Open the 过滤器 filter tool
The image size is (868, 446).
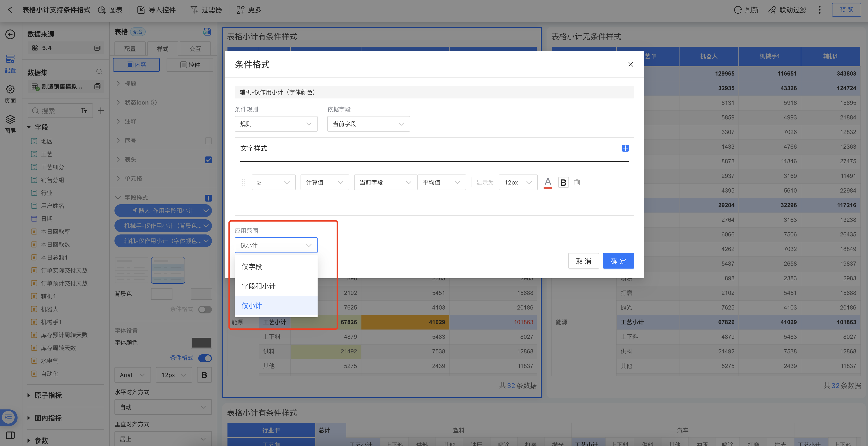pyautogui.click(x=206, y=10)
